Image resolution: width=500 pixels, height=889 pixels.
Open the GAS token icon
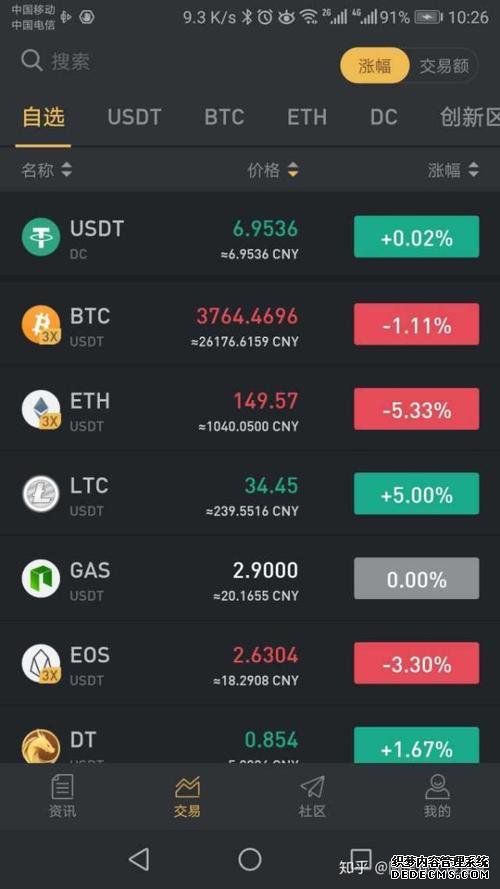tap(41, 578)
